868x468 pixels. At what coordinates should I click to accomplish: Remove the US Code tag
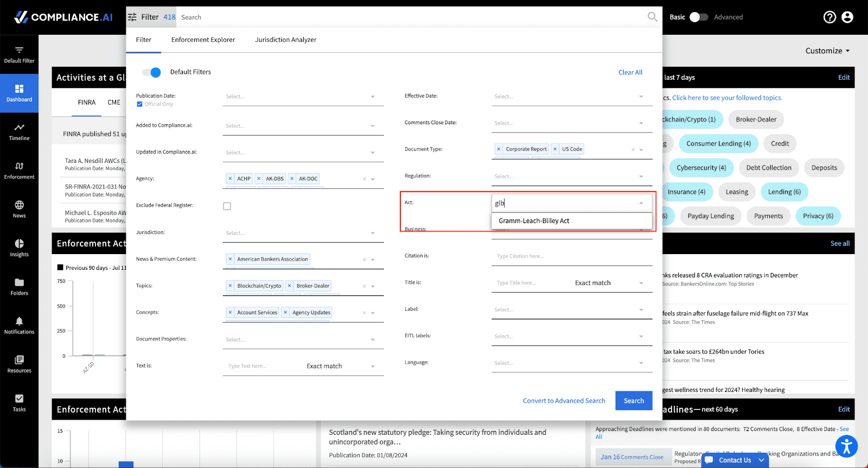click(555, 149)
